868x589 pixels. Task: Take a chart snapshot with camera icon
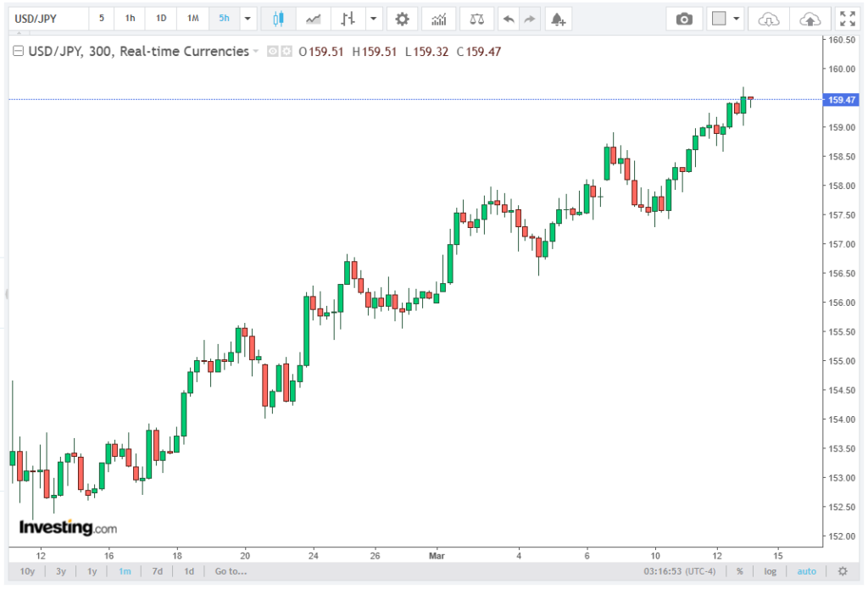click(684, 19)
